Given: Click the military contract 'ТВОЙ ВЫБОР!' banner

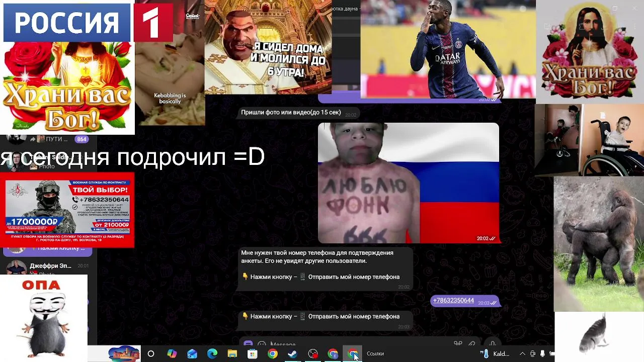Looking at the screenshot, I should tap(67, 210).
